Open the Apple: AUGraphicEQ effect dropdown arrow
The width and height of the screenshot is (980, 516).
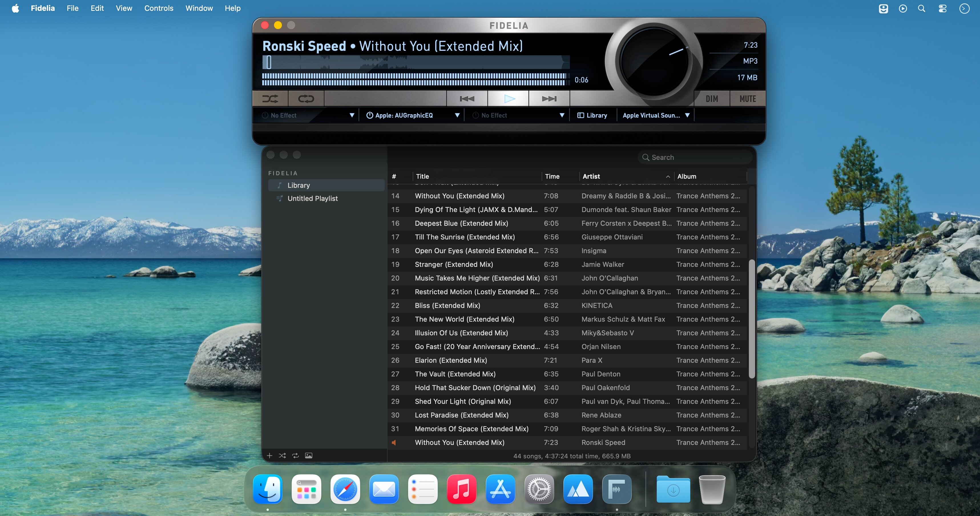[x=457, y=115]
